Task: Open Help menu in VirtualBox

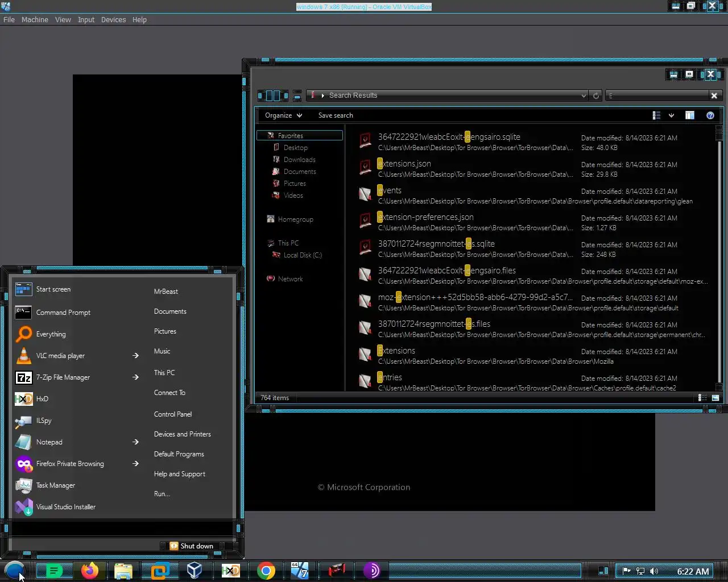Action: (139, 19)
